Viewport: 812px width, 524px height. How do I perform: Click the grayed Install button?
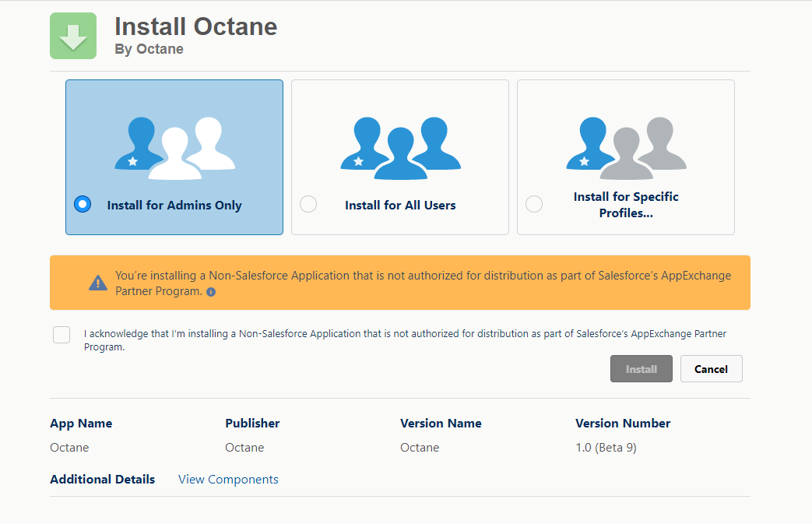[641, 368]
